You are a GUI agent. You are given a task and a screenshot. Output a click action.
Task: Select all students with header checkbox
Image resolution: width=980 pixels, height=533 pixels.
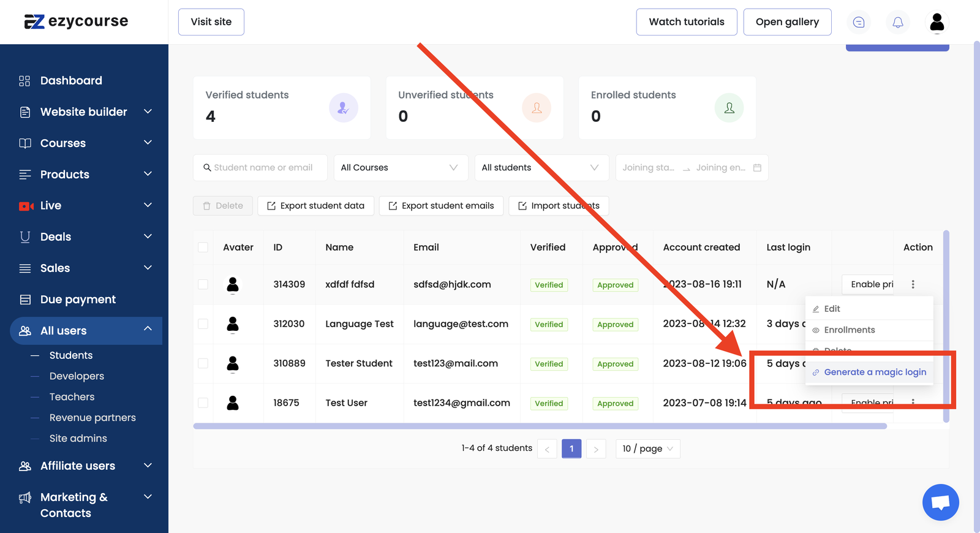click(x=203, y=248)
